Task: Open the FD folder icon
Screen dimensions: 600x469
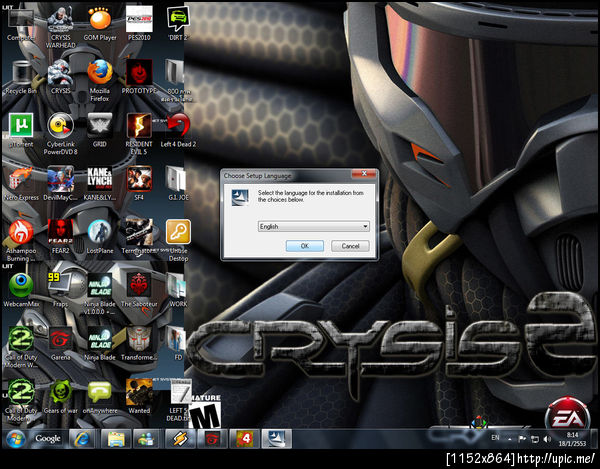Action: 178,343
